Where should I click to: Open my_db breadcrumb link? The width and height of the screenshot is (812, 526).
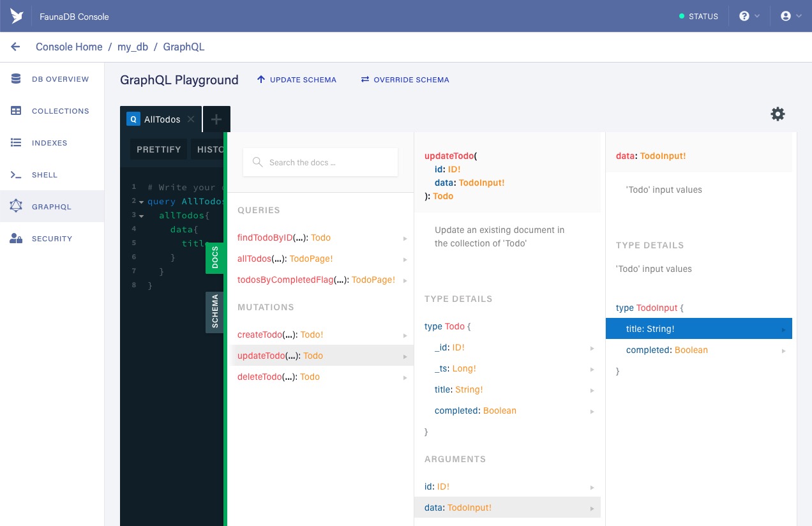point(133,47)
